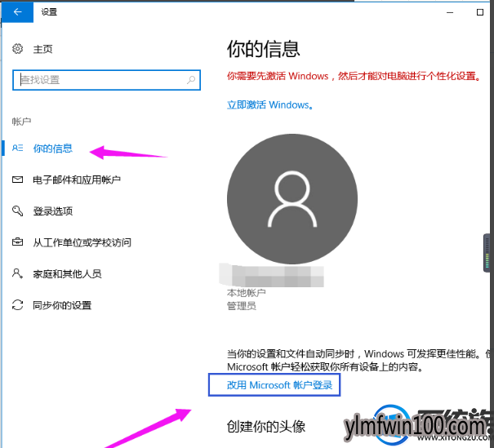Click the person-plus icon for 家庭和其他人员
The height and width of the screenshot is (448, 494).
[x=18, y=273]
